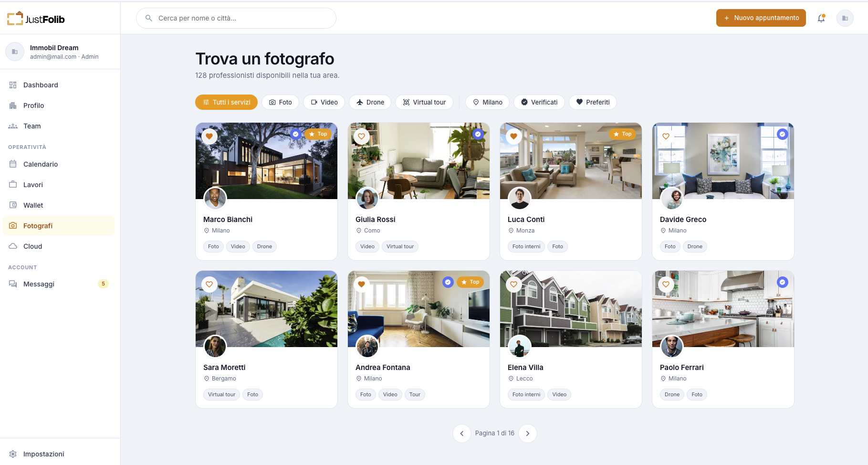
Task: Toggle favorite heart on Giulia Rossi
Action: click(x=362, y=137)
